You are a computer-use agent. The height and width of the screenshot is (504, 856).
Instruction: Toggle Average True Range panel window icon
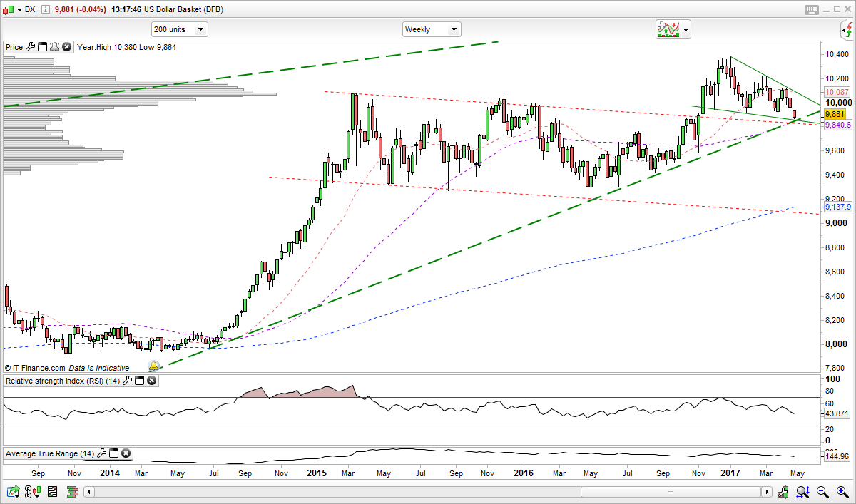click(114, 453)
